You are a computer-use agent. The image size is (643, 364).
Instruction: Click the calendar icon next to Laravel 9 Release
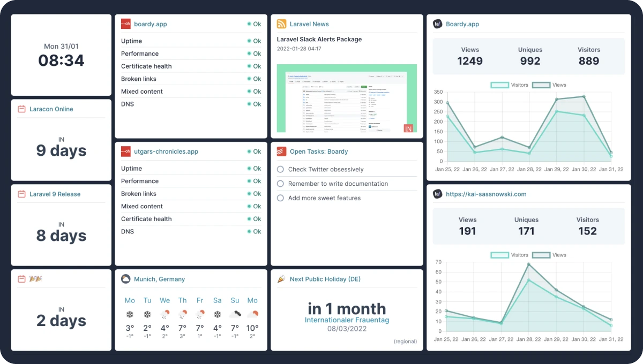coord(22,194)
